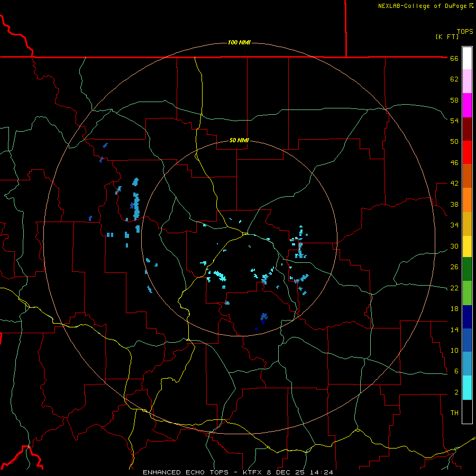Pick the bright orange legend swatch
The width and height of the screenshot is (476, 476).
(x=467, y=200)
